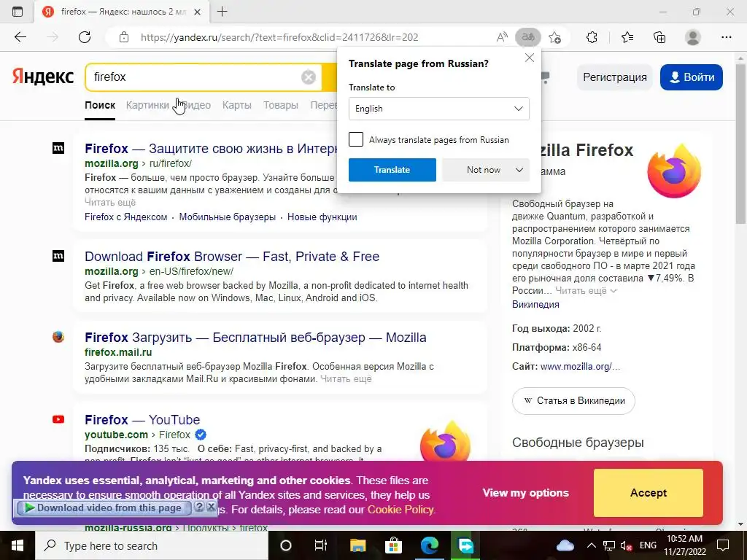Open Мобильные браузеры sublink
This screenshot has width=747, height=560.
point(228,217)
